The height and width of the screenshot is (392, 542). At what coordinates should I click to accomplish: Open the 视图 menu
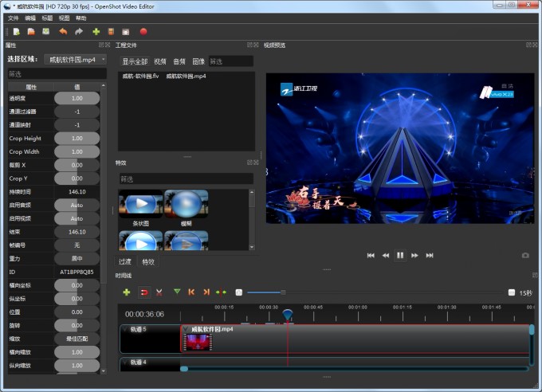[x=64, y=18]
